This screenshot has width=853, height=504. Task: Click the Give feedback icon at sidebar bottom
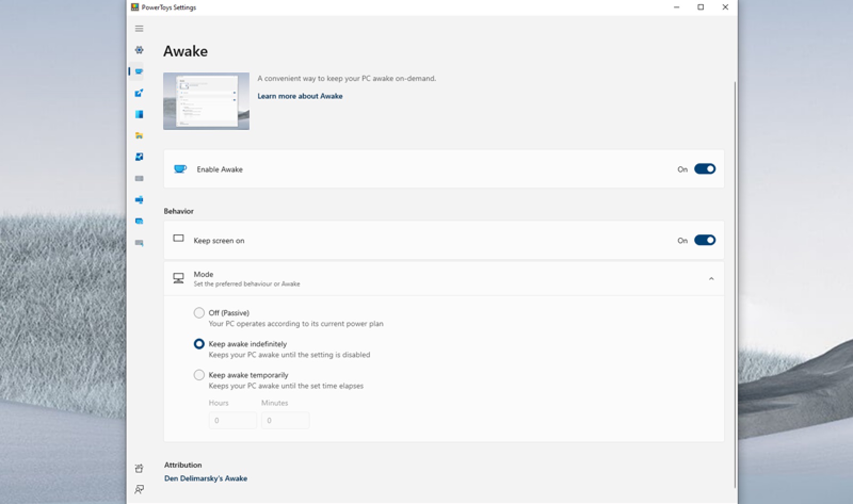(139, 489)
